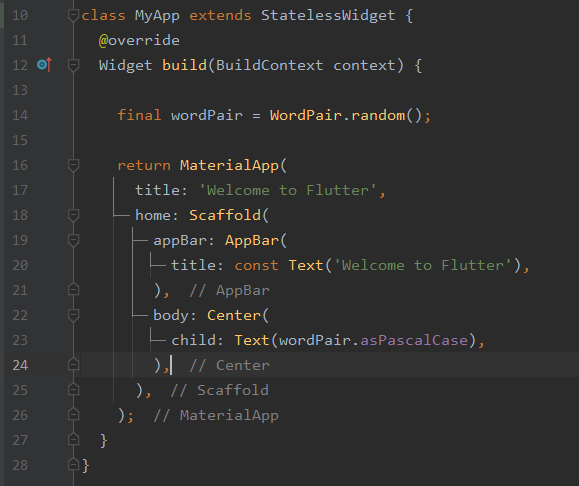Click the '// AppBar' closing label
This screenshot has width=579, height=486.
[229, 290]
